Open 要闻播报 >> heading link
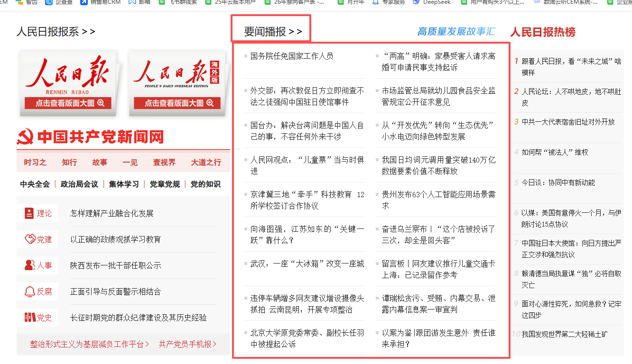Viewport: 632px width, 364px height. [273, 32]
